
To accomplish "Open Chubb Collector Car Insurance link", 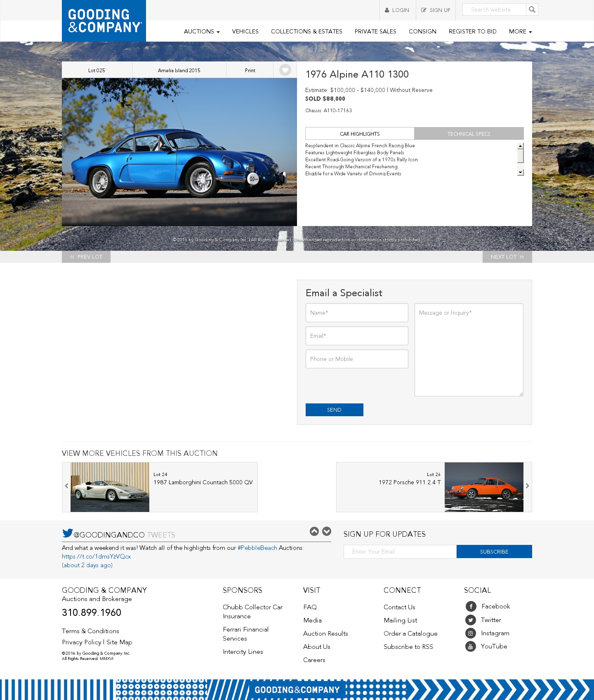I will pos(252,612).
